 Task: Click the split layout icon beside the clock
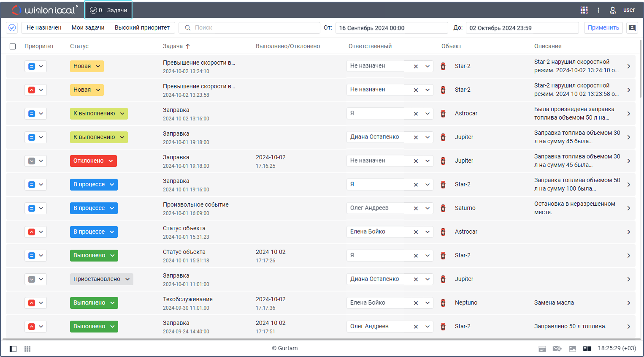pos(587,349)
